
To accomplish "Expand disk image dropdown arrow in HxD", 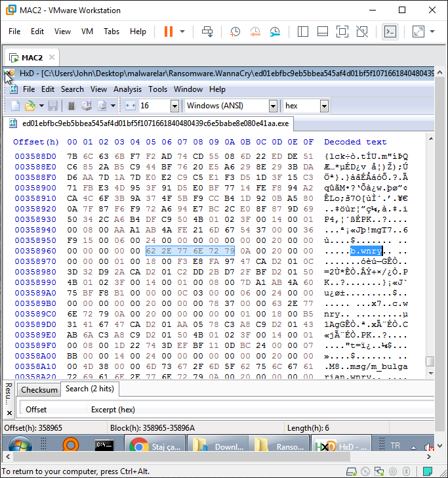I will (x=113, y=106).
